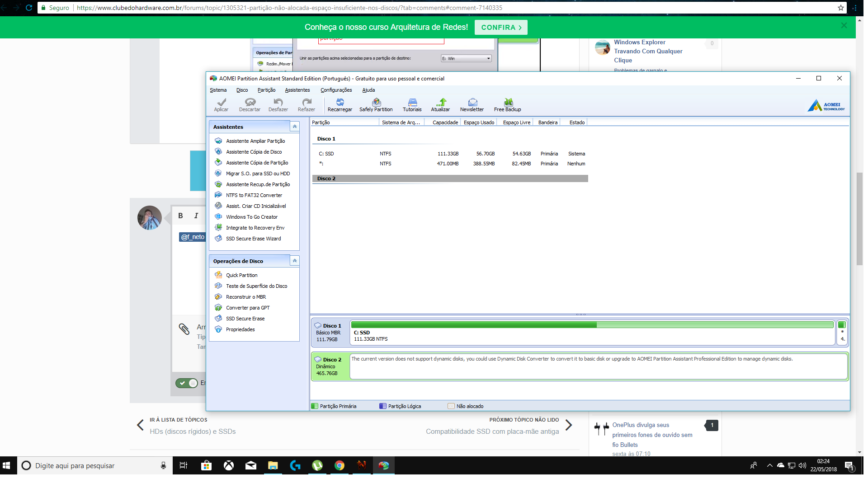Go to HDs (discos rígidos) e SSDs list
The height and width of the screenshot is (488, 868).
pyautogui.click(x=193, y=432)
